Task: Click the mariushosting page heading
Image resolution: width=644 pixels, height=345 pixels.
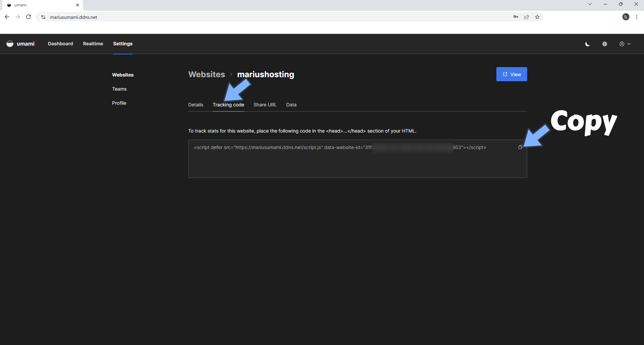Action: point(266,74)
